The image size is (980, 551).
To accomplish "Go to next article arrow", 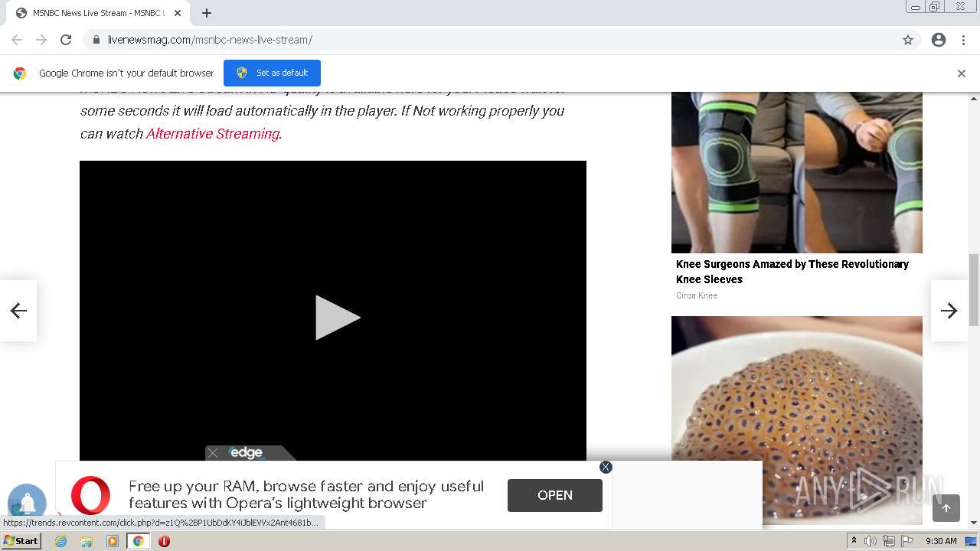I will pyautogui.click(x=949, y=310).
